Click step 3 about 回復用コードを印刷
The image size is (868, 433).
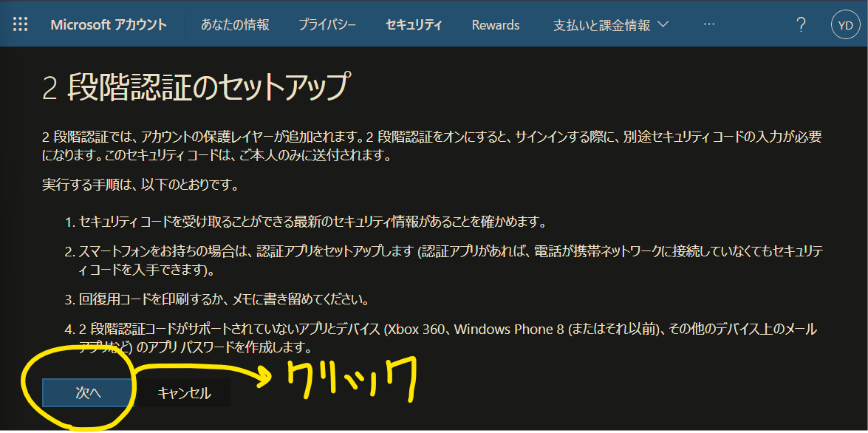[216, 300]
